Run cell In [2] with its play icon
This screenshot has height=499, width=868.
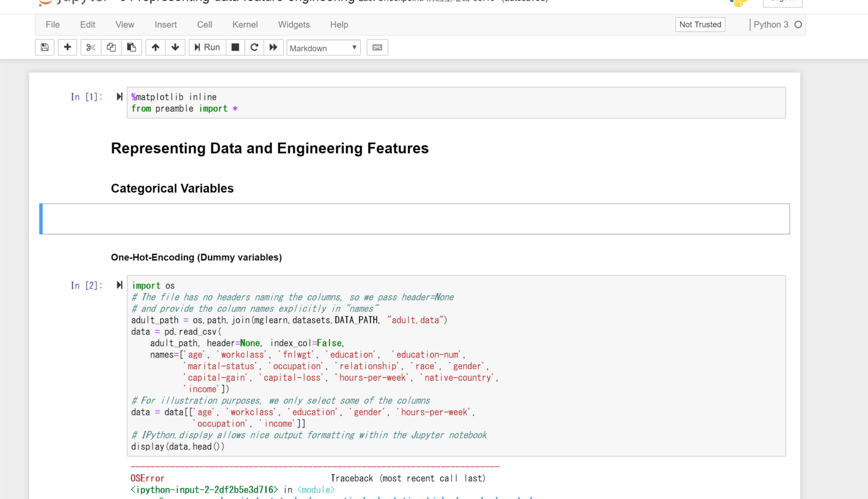(120, 285)
